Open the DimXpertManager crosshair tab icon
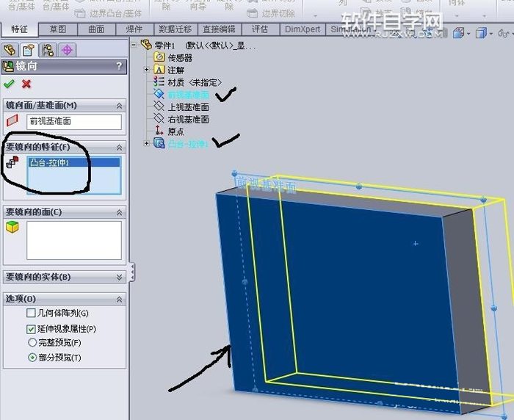The width and height of the screenshot is (514, 420). pos(67,50)
